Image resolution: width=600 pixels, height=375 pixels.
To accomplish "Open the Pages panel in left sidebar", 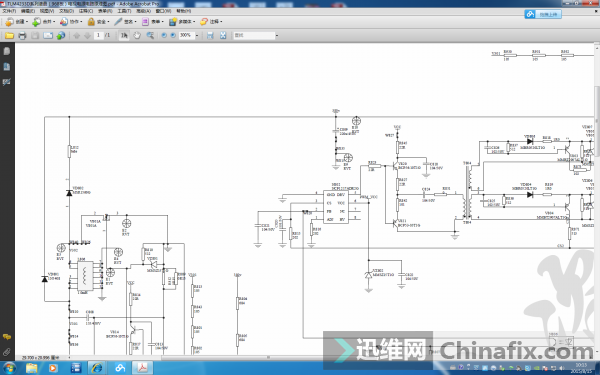I will click(x=7, y=51).
